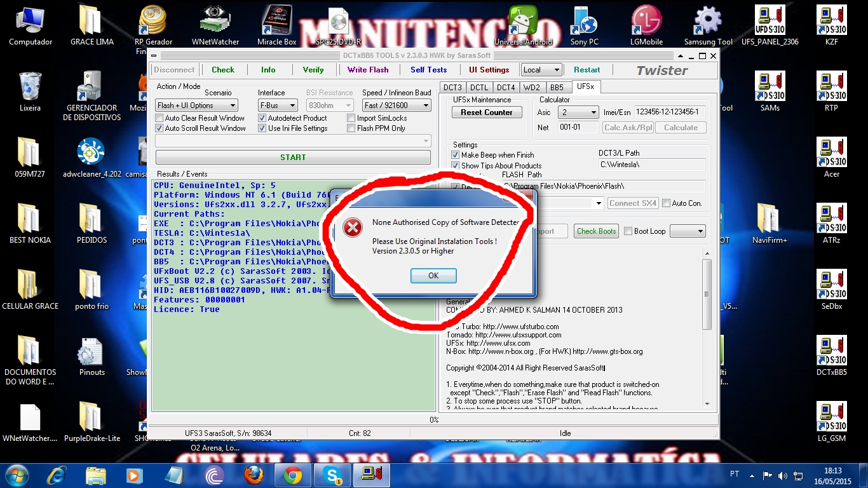The width and height of the screenshot is (868, 488).
Task: Switch to the BB5 tab
Action: 557,88
